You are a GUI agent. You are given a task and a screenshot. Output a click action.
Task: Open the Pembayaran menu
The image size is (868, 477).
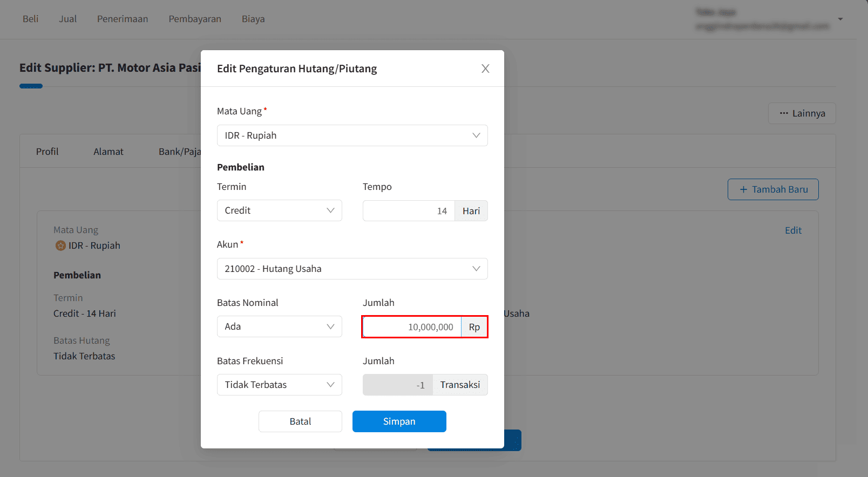point(195,19)
